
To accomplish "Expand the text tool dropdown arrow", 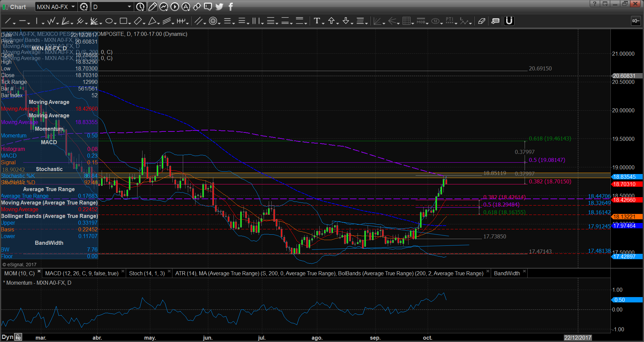I will click(323, 23).
